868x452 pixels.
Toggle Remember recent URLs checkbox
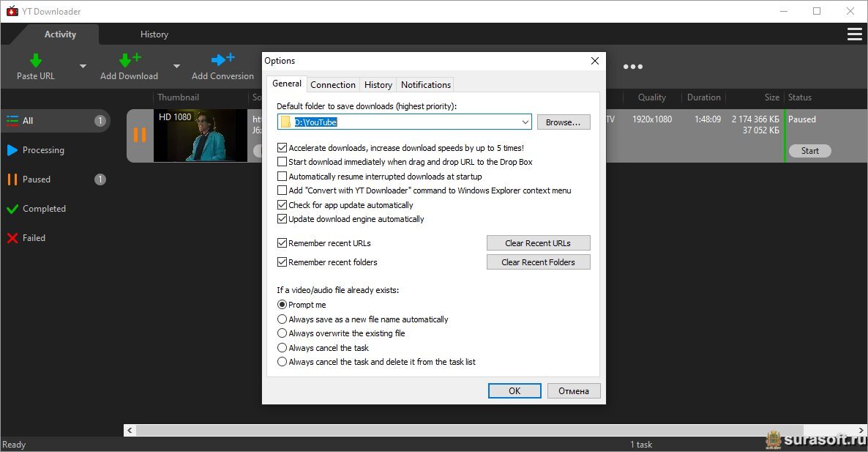click(282, 243)
